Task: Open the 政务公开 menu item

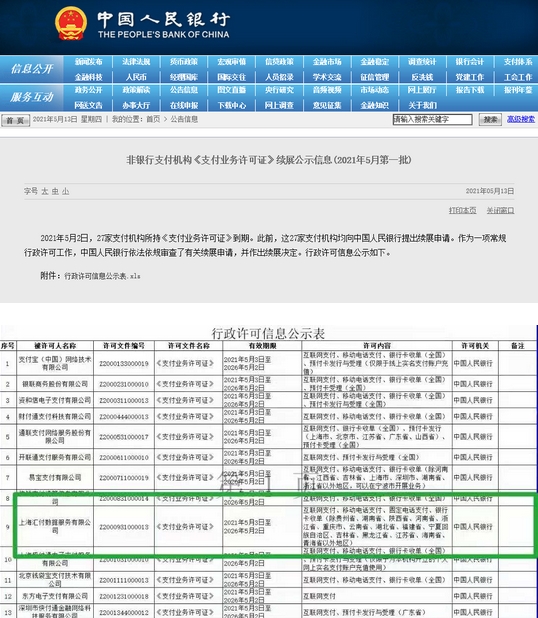Action: (88, 90)
